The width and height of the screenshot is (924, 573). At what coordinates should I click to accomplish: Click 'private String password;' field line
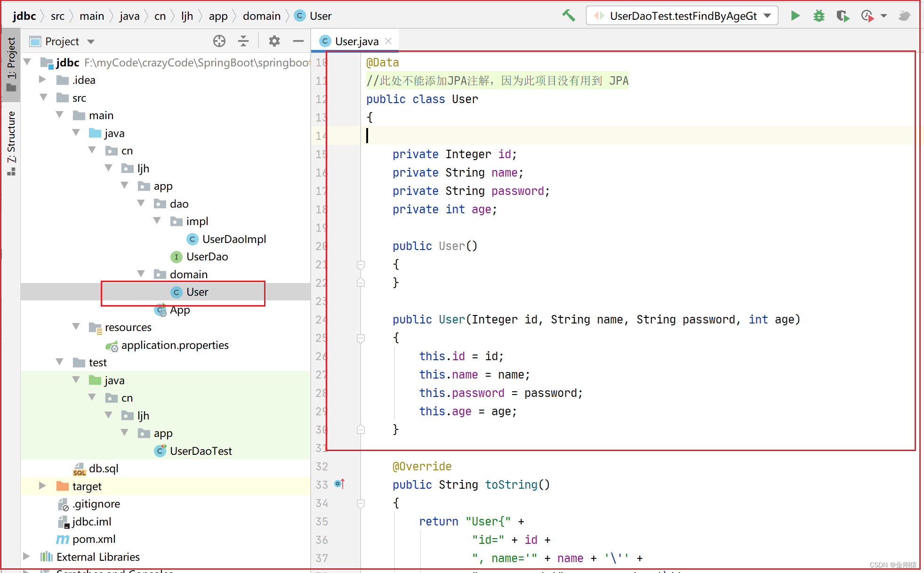pyautogui.click(x=471, y=191)
